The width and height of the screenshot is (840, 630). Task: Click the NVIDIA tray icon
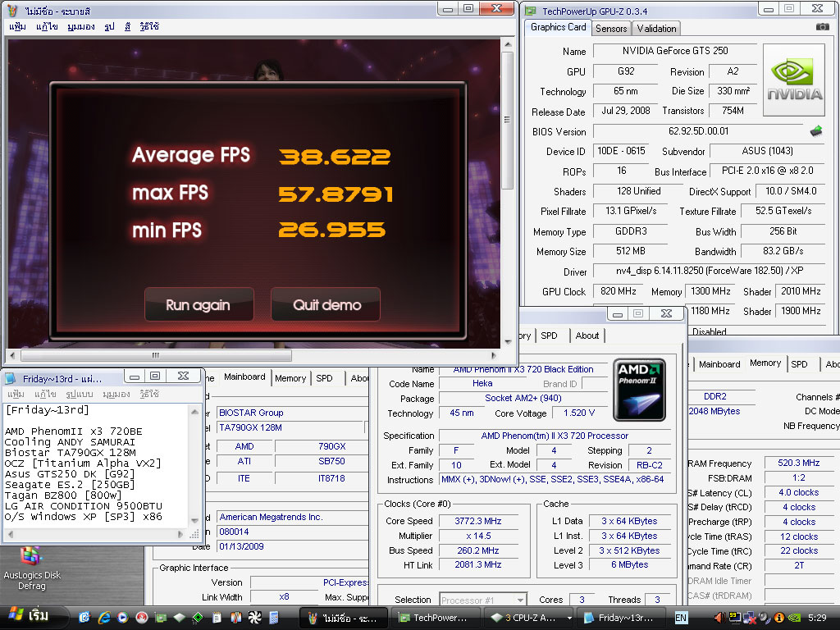[x=794, y=618]
